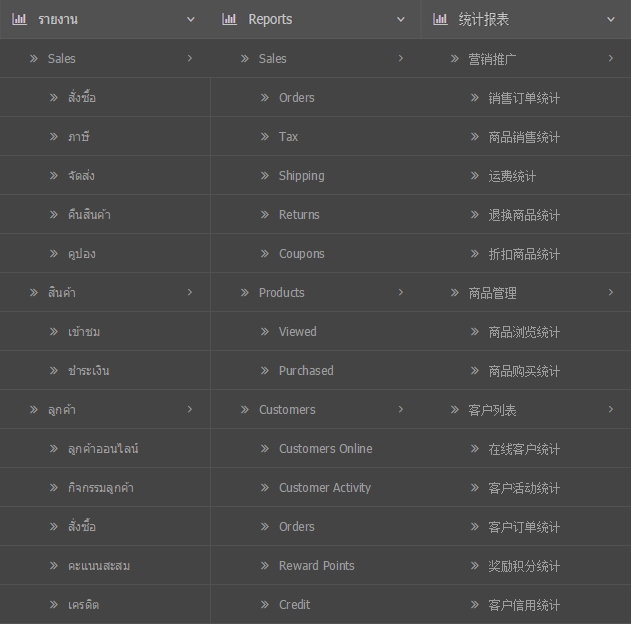Click the double-arrow icon beside 营销推广
Screen dimensions: 632x624
tap(455, 59)
